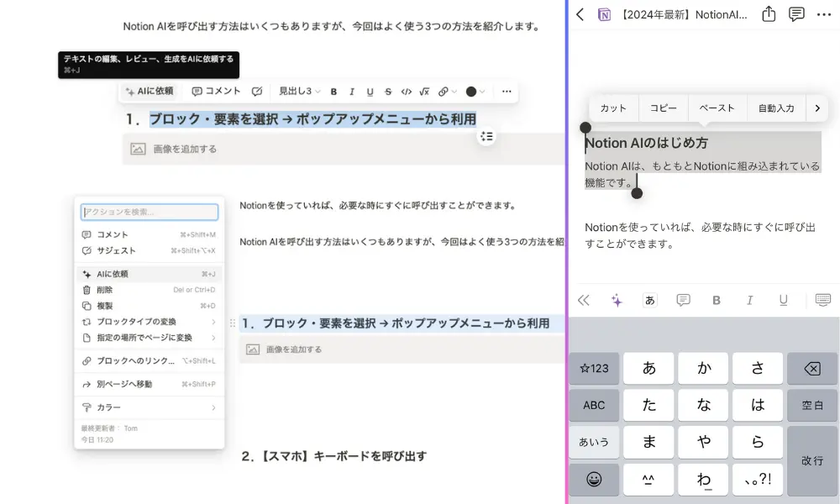The height and width of the screenshot is (504, 840).
Task: Mark selection as inline code
Action: point(407,92)
